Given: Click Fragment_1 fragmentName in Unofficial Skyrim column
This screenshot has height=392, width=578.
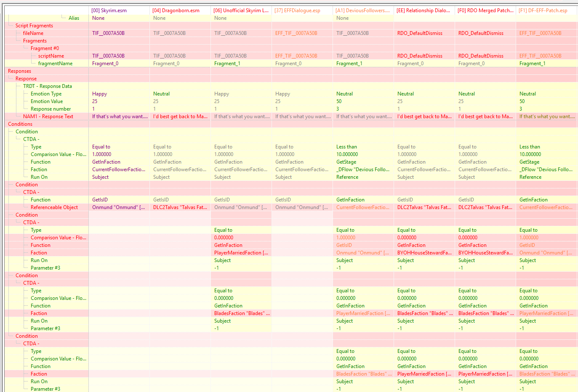Looking at the screenshot, I should [227, 64].
